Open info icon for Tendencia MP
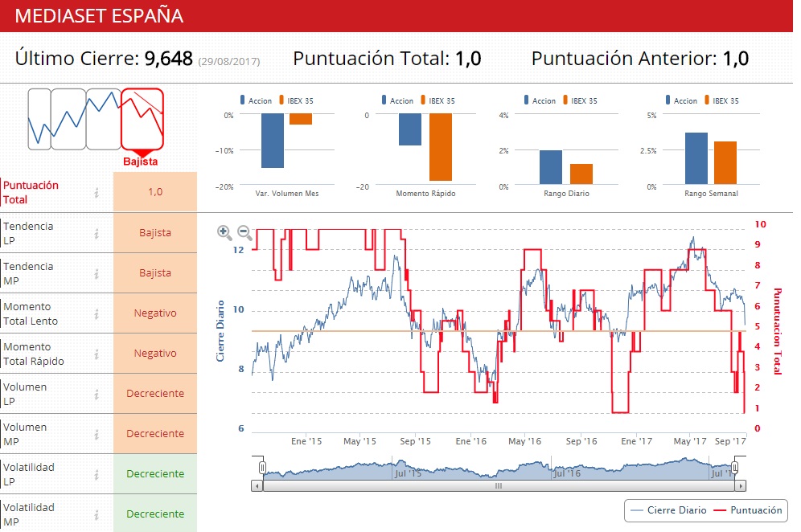Image resolution: width=801 pixels, height=532 pixels. 97,274
